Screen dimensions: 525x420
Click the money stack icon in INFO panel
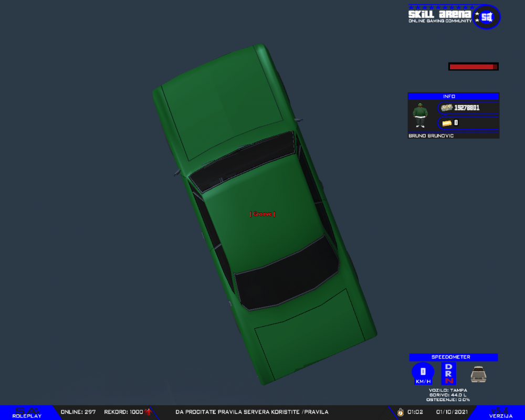pos(447,108)
